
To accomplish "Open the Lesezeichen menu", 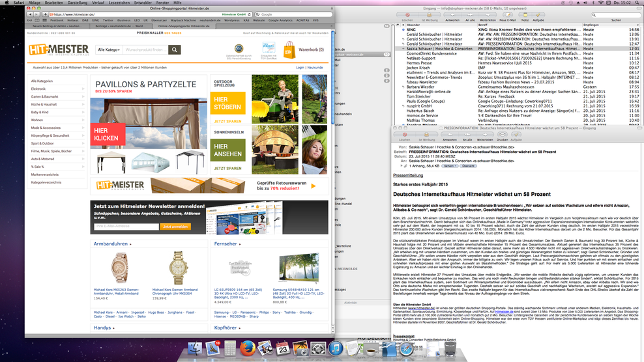I will tap(119, 3).
